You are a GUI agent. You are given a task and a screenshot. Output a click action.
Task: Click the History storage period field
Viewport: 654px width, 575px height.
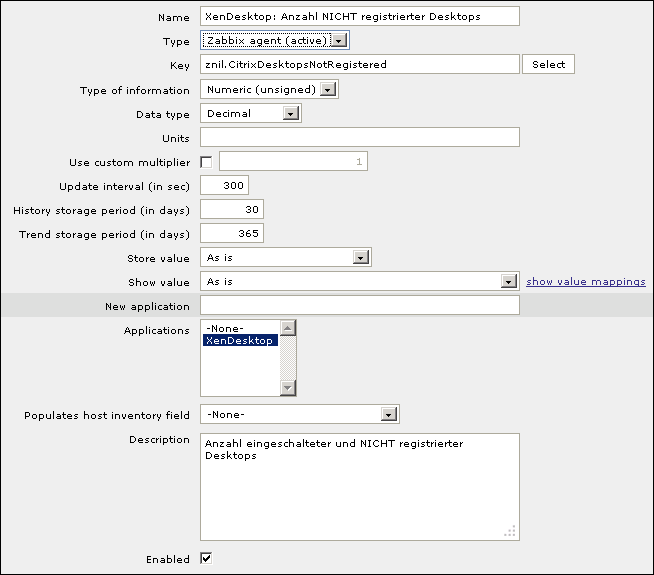[x=231, y=210]
